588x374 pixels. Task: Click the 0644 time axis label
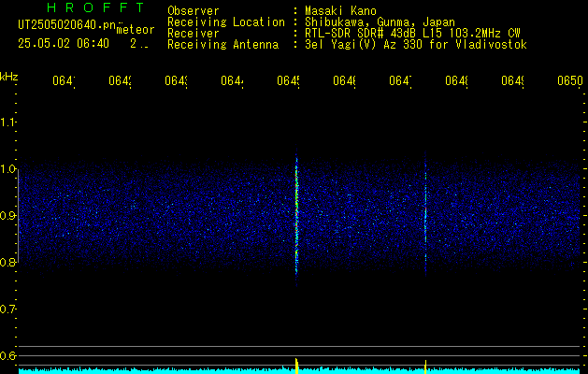click(232, 81)
